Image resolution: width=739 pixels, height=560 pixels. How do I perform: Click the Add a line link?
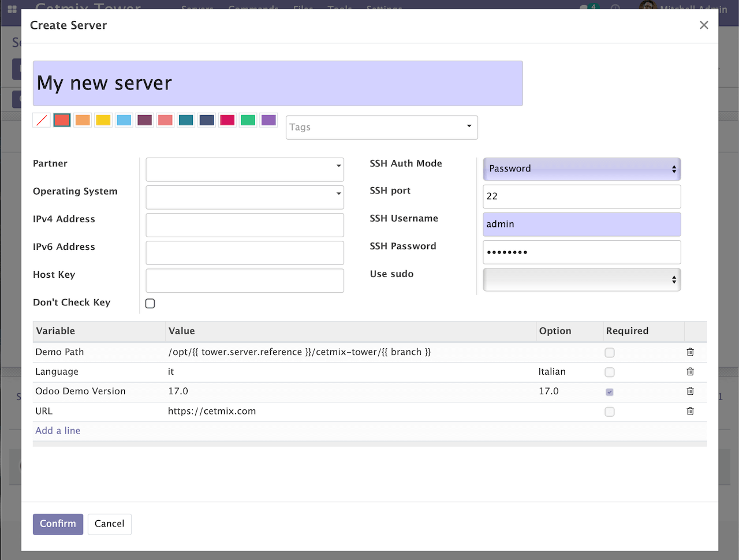pos(58,431)
